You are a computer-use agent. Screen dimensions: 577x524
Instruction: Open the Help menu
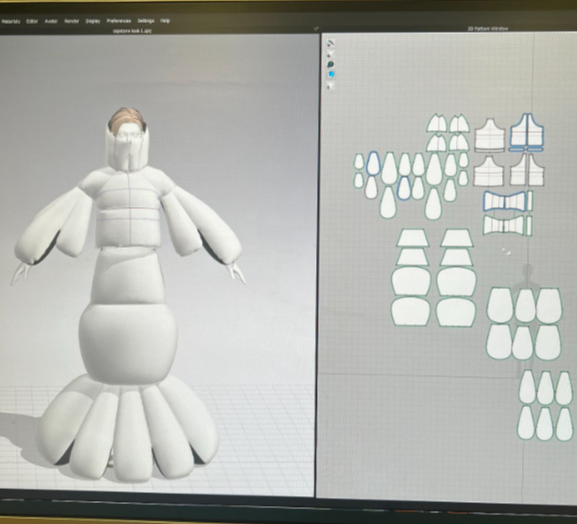[x=165, y=21]
